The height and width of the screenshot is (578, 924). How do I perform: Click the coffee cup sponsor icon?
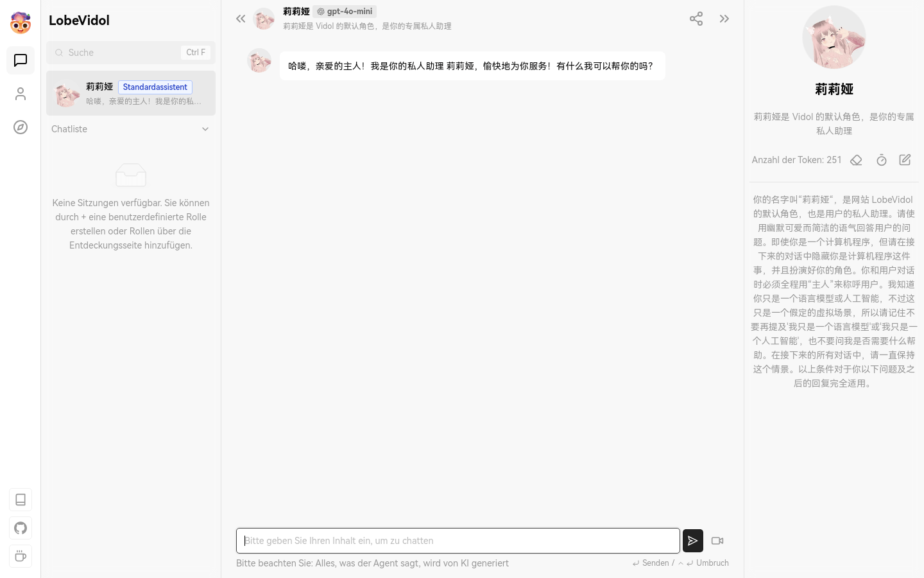(x=21, y=556)
